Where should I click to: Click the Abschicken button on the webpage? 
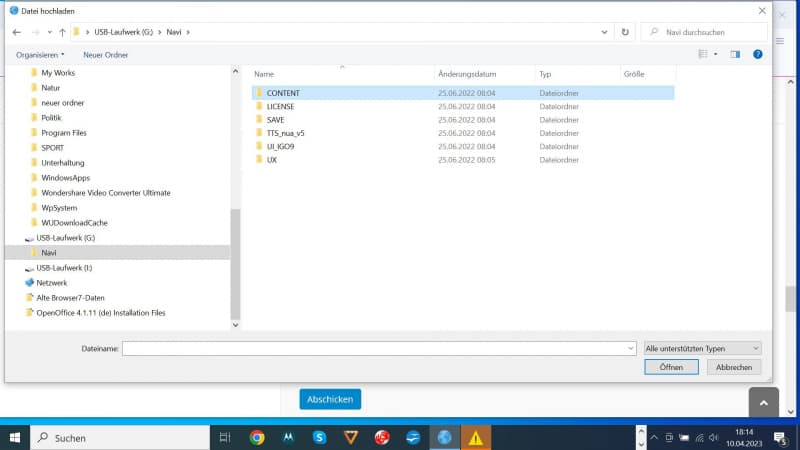coord(330,399)
